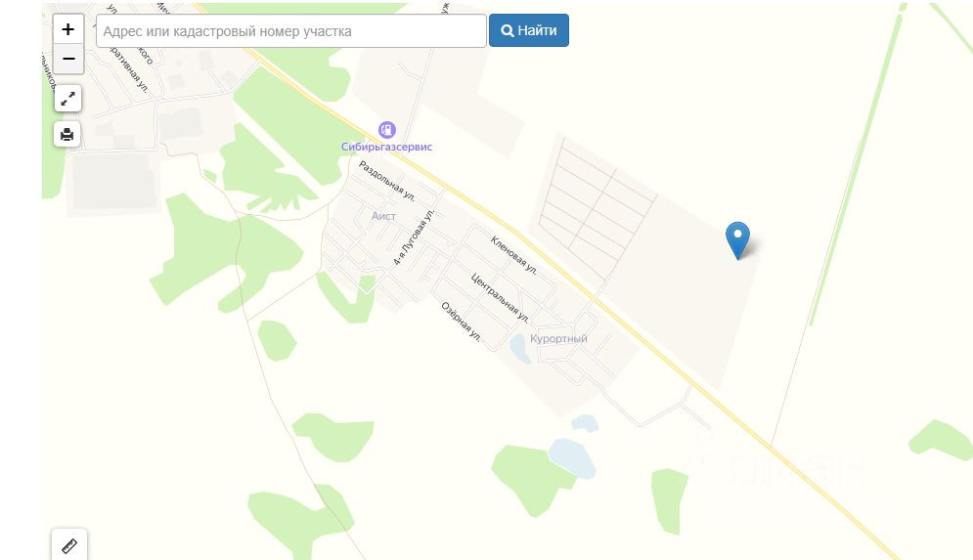Zoom in with the plus button

click(x=68, y=29)
